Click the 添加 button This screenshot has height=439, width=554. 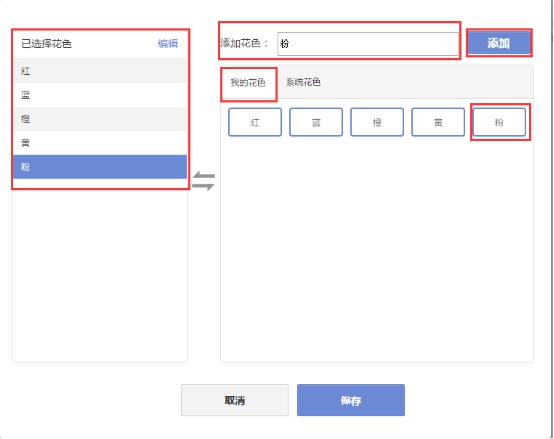(499, 43)
